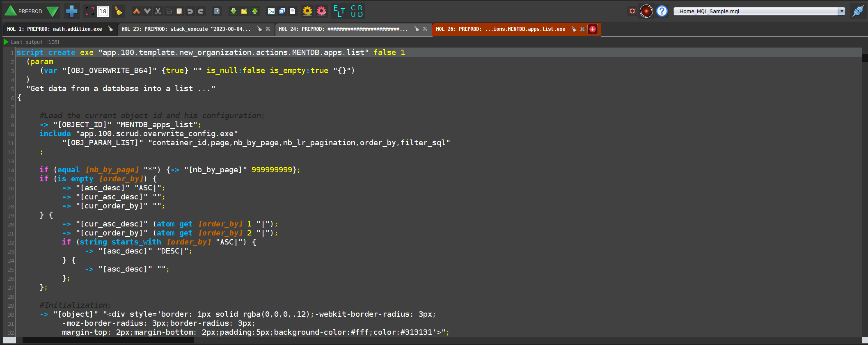Click the clipboard paste icon
The image size is (868, 345).
click(179, 11)
